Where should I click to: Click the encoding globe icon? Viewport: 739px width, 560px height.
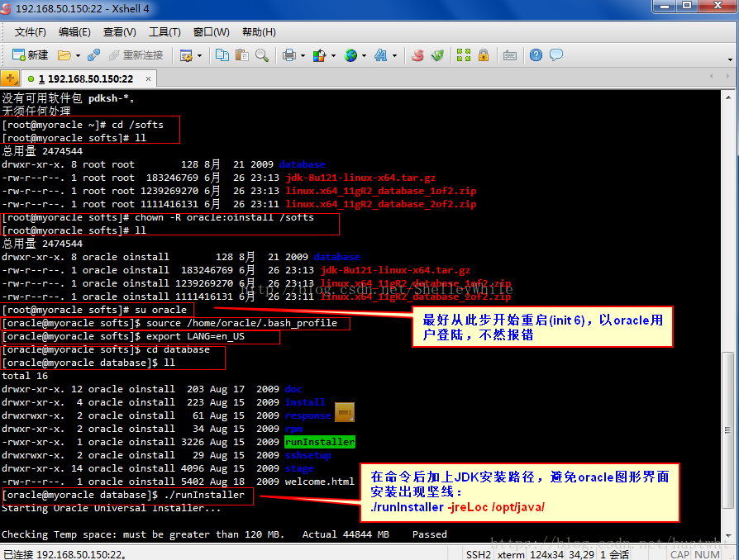[350, 55]
